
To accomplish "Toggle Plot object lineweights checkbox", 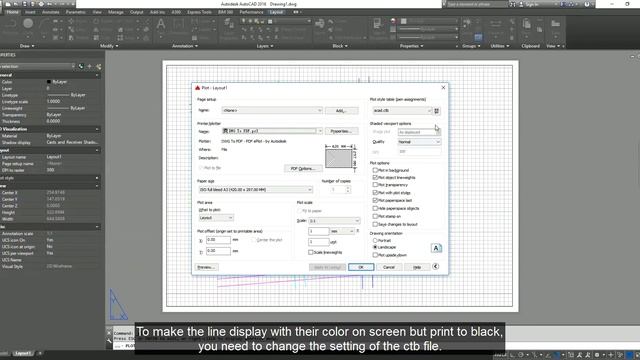I will (x=375, y=178).
